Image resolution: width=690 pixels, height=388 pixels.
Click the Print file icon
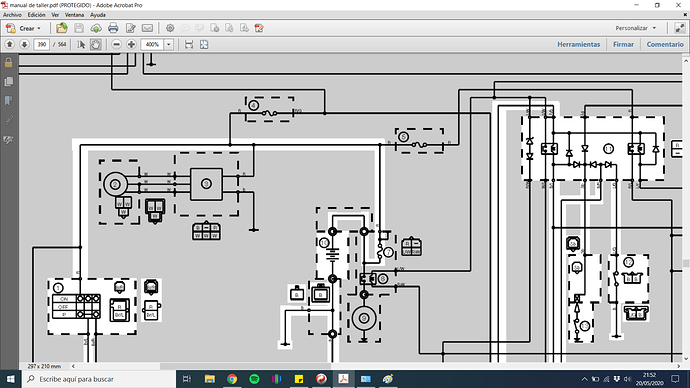click(113, 28)
